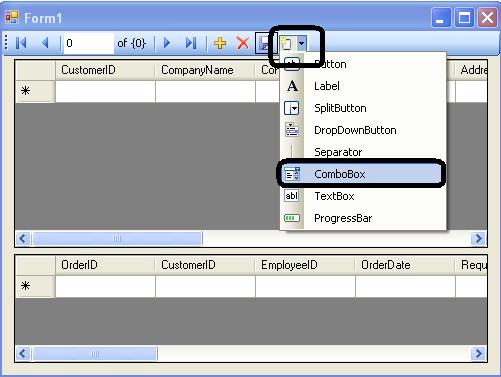This screenshot has height=377, width=501.
Task: Go to first record in navigator
Action: (x=21, y=43)
